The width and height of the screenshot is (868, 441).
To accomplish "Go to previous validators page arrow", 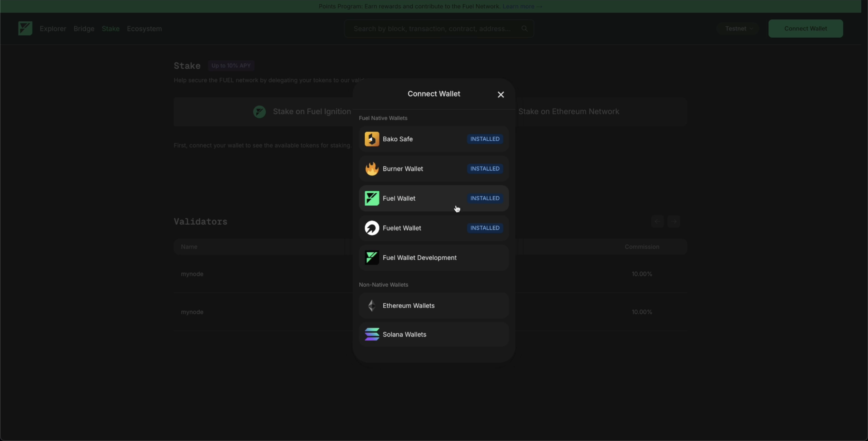I will pyautogui.click(x=657, y=222).
